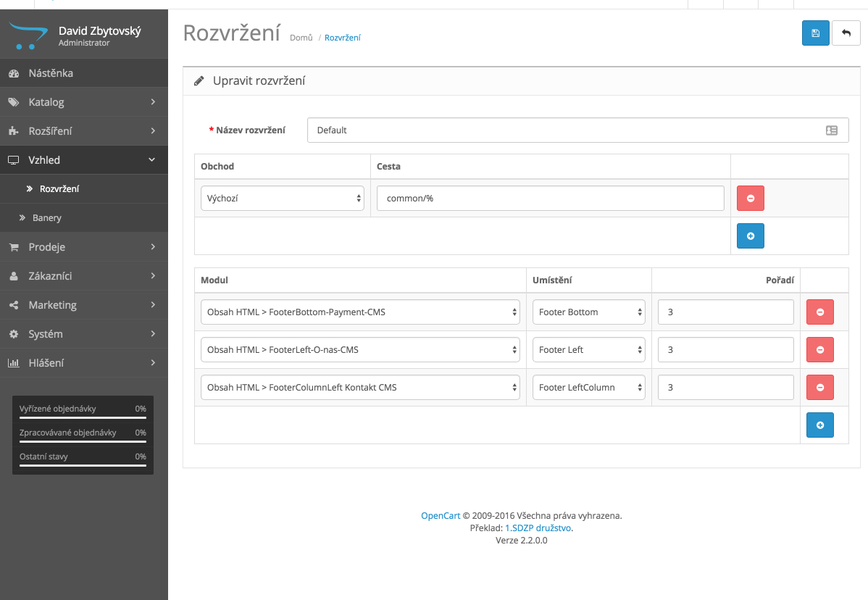The width and height of the screenshot is (868, 600).
Task: Click the 1.SDZP družstvo link
Action: [x=538, y=528]
